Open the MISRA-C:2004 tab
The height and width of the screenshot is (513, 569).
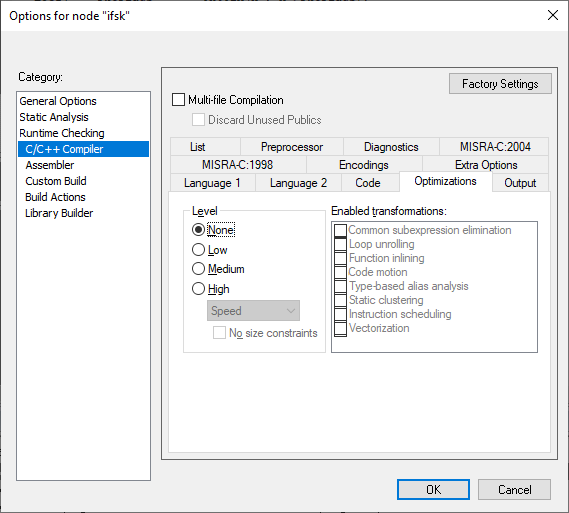(x=494, y=147)
